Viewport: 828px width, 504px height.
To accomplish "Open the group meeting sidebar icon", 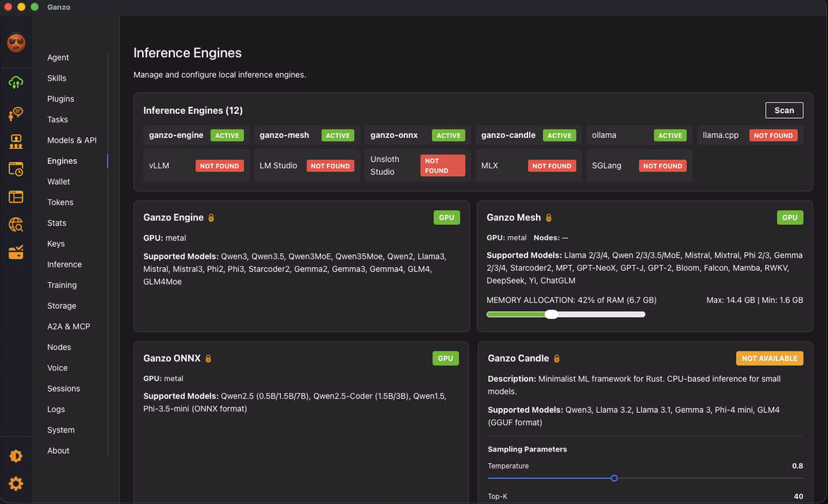I will pos(16,141).
